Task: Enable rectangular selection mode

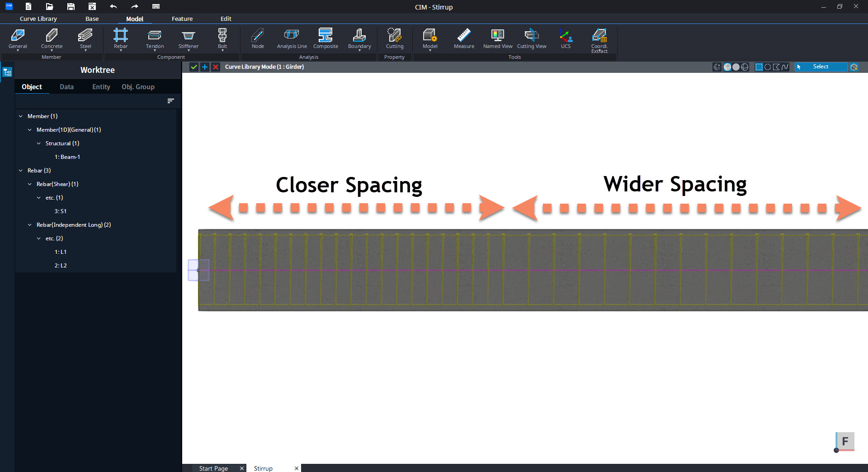Action: [759, 67]
